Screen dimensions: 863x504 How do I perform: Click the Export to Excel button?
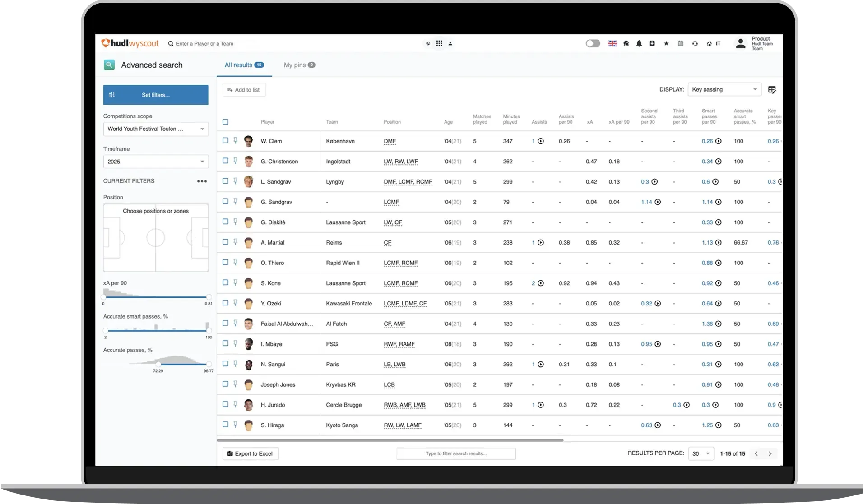click(x=250, y=453)
